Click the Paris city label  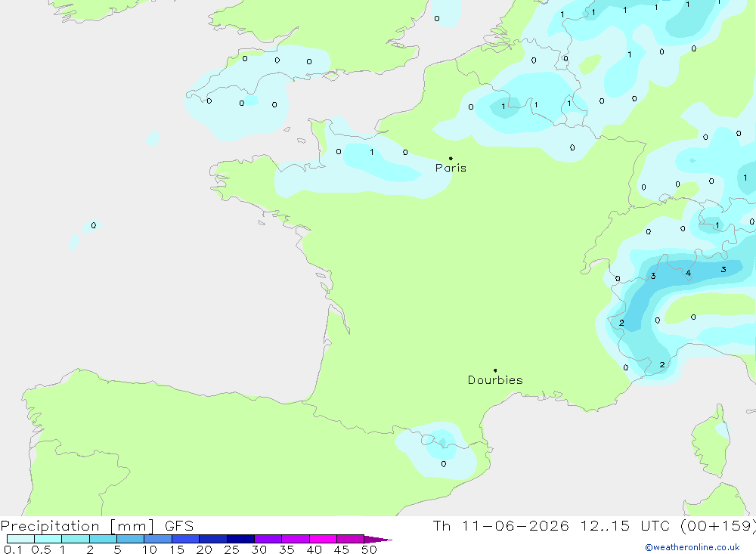[451, 168]
